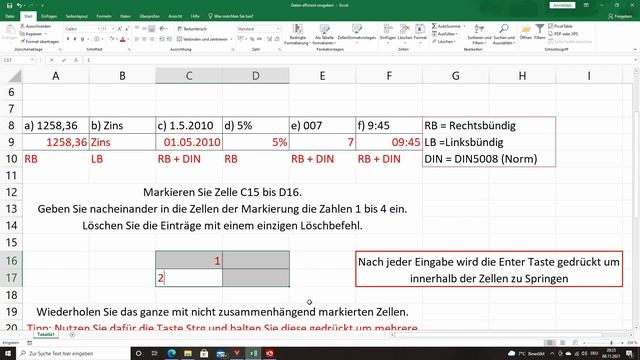Toggle bold formatting
The width and height of the screenshot is (640, 360).
click(68, 39)
